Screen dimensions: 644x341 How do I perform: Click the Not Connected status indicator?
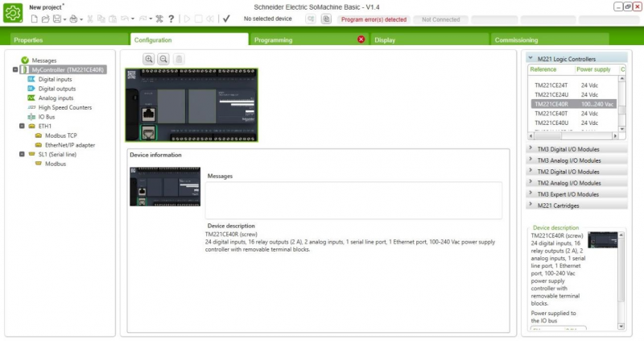point(440,19)
